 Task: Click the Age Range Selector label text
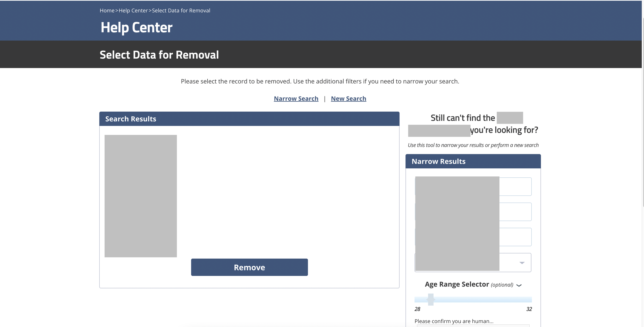(457, 284)
